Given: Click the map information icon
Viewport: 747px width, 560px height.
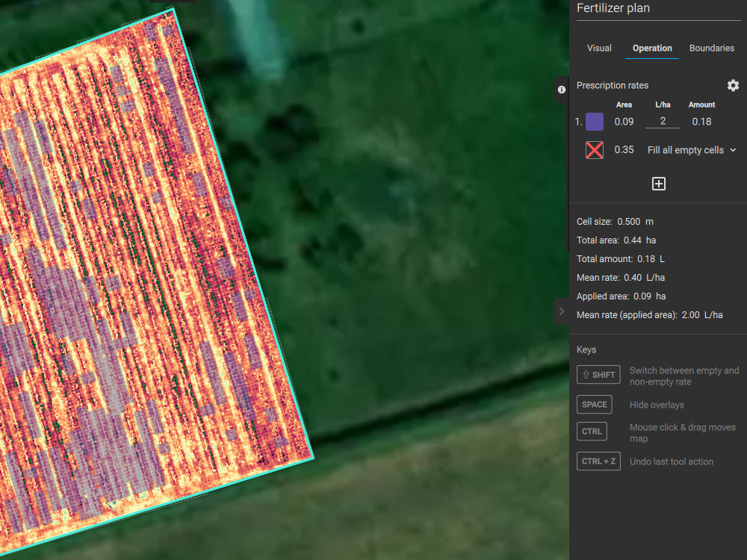Looking at the screenshot, I should pyautogui.click(x=561, y=90).
